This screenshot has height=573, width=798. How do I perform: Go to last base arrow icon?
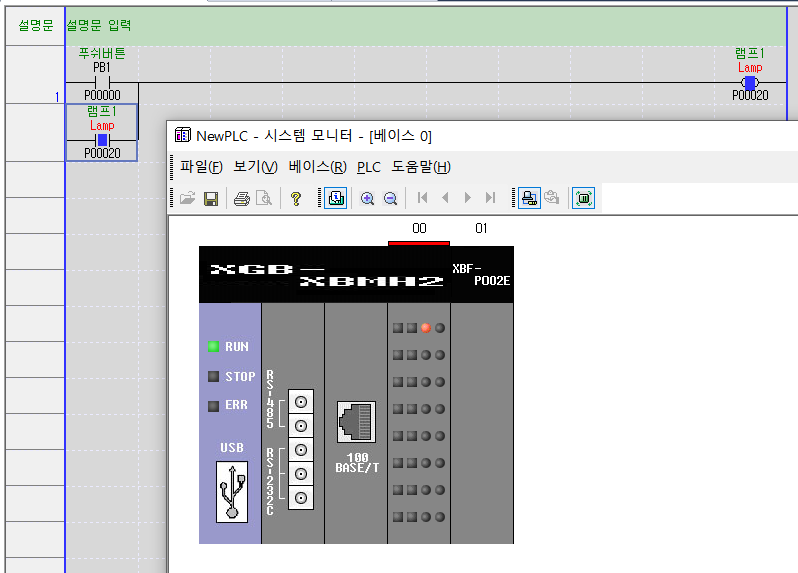pyautogui.click(x=491, y=197)
